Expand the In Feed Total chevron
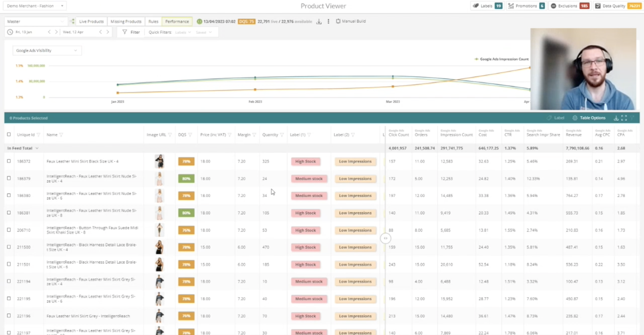The height and width of the screenshot is (335, 644). click(x=37, y=148)
